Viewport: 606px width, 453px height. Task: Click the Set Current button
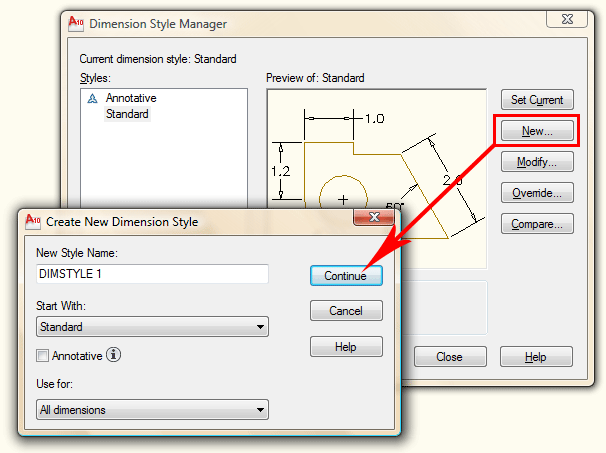(x=537, y=100)
